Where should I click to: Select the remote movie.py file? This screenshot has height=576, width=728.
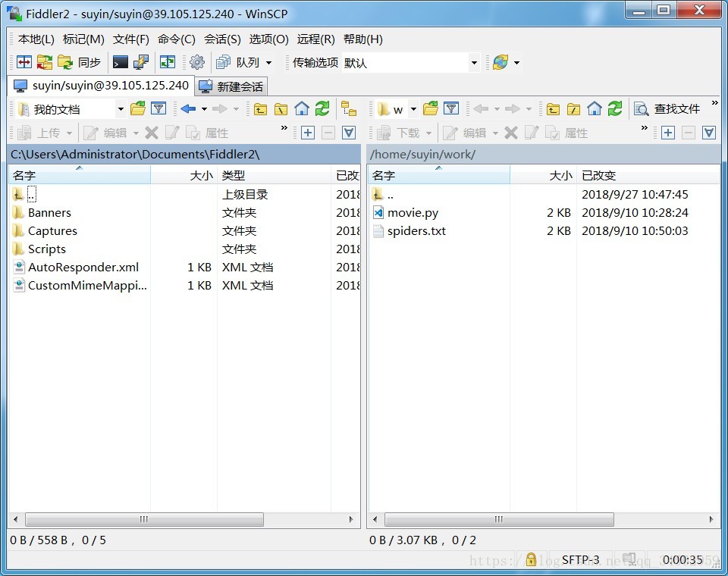pos(413,212)
